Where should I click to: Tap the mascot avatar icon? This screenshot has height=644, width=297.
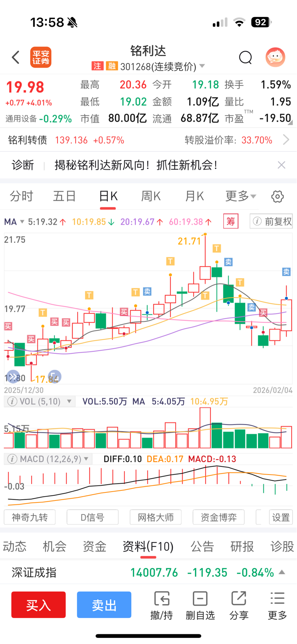pyautogui.click(x=275, y=57)
